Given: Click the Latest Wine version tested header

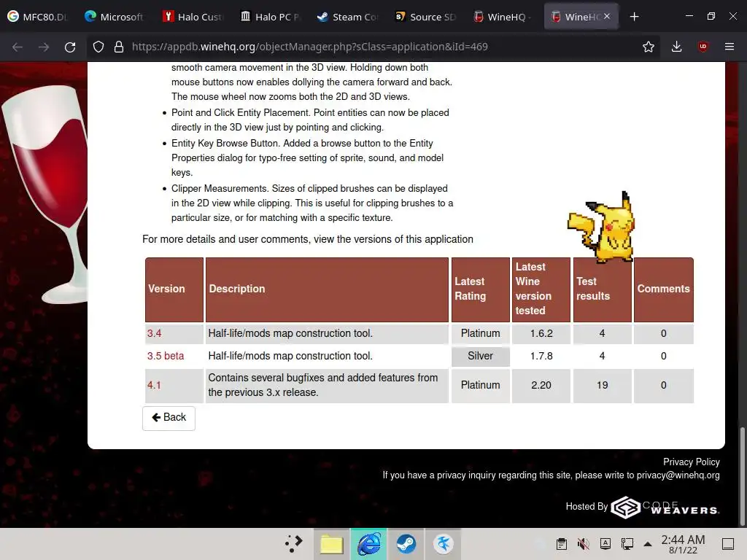Looking at the screenshot, I should tap(541, 289).
